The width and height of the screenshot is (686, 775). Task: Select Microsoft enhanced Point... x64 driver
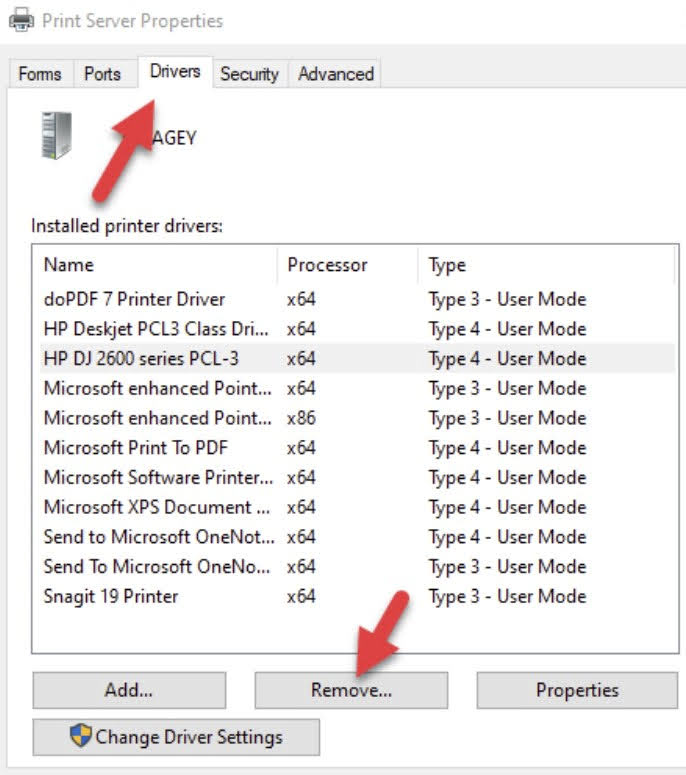(358, 388)
